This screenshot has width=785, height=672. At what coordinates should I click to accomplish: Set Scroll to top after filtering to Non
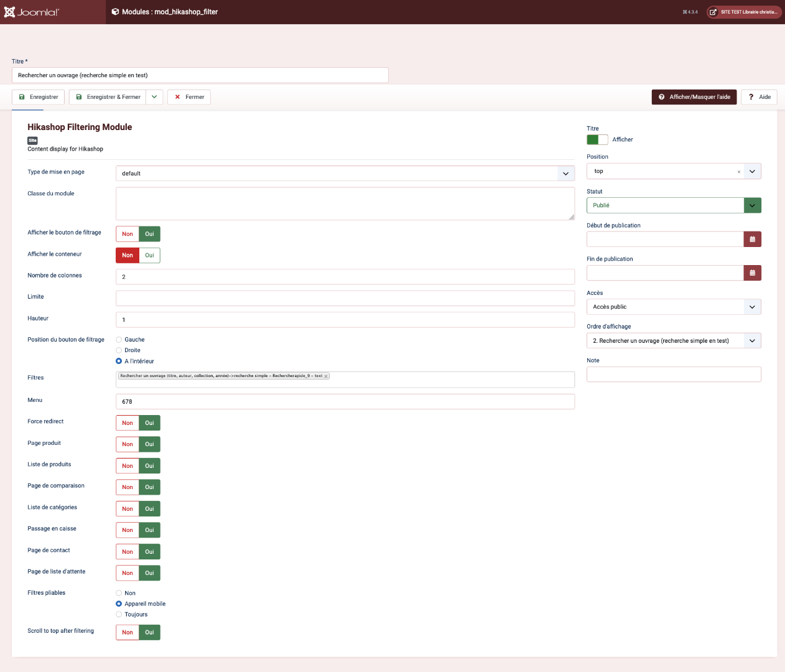(128, 632)
